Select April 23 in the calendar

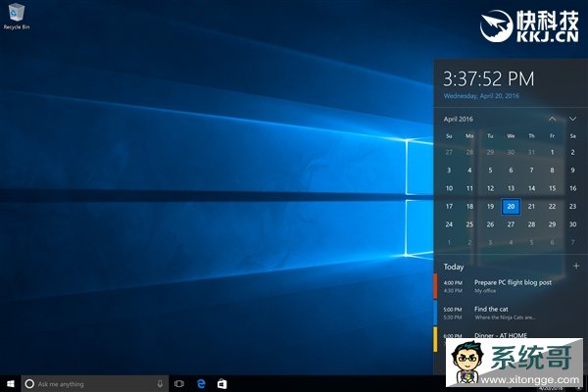572,207
